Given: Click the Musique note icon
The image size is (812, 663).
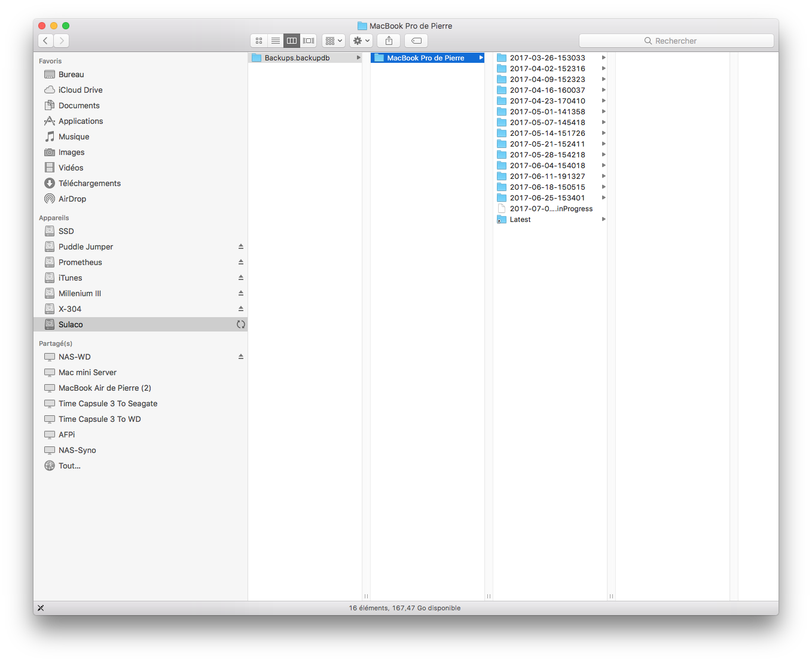Looking at the screenshot, I should point(50,136).
